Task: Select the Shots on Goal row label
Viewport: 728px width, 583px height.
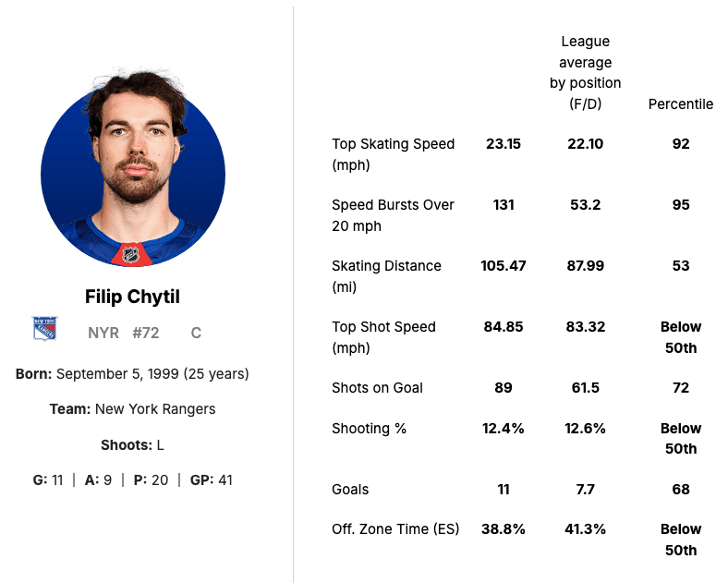Action: click(378, 388)
